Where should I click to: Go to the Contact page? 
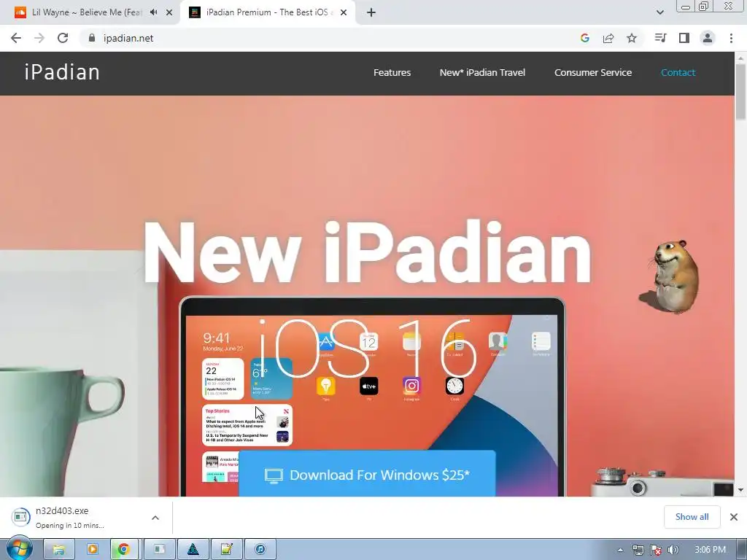point(678,72)
